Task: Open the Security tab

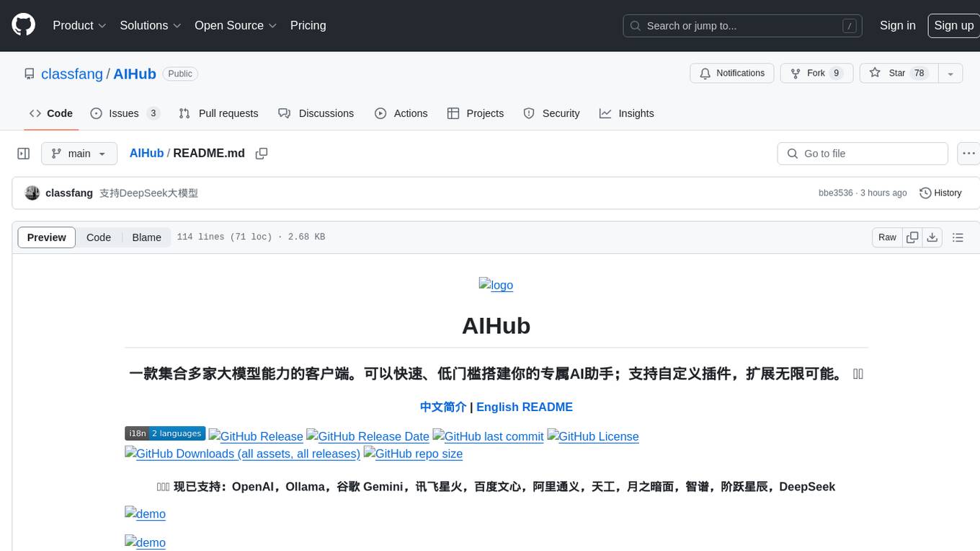Action: coord(551,113)
